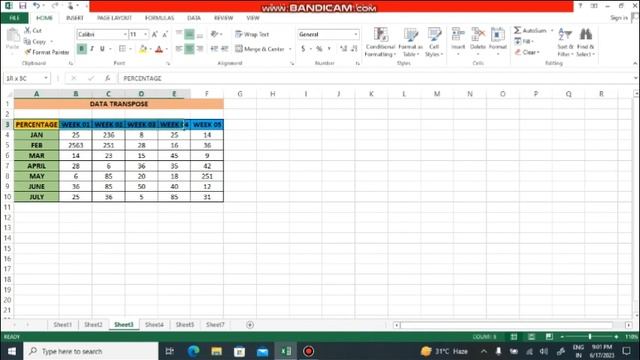Click the Decrease Indent icon
The width and height of the screenshot is (640, 360).
click(214, 49)
